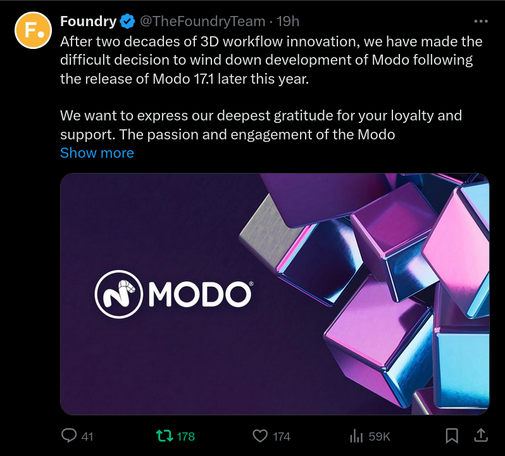This screenshot has height=456, width=505.
Task: Toggle the bookmark icon
Action: [452, 436]
